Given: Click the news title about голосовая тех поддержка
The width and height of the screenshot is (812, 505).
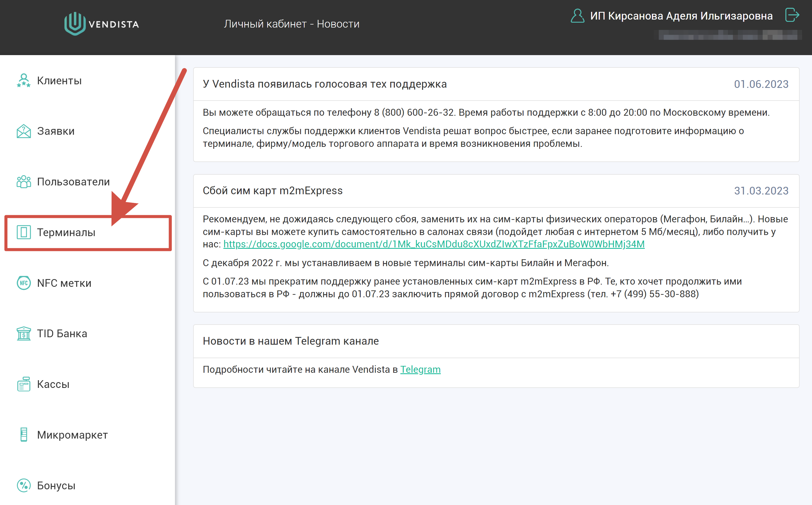Looking at the screenshot, I should pos(325,84).
